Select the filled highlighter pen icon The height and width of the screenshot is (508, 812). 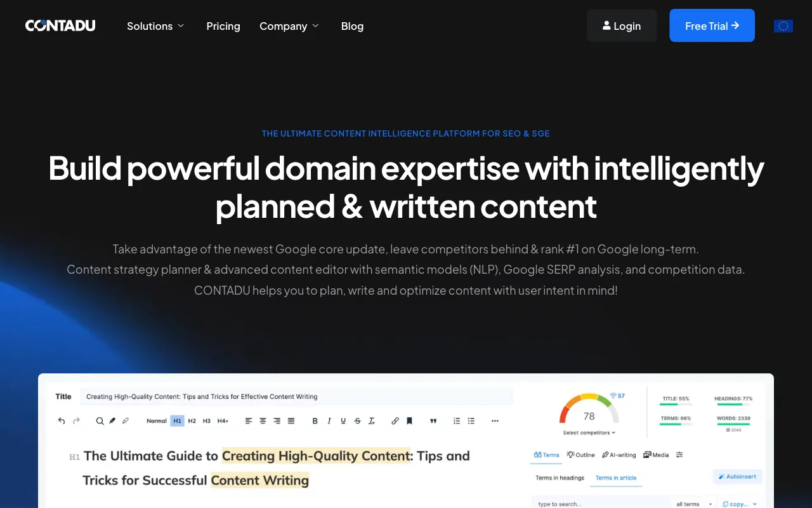coord(112,420)
